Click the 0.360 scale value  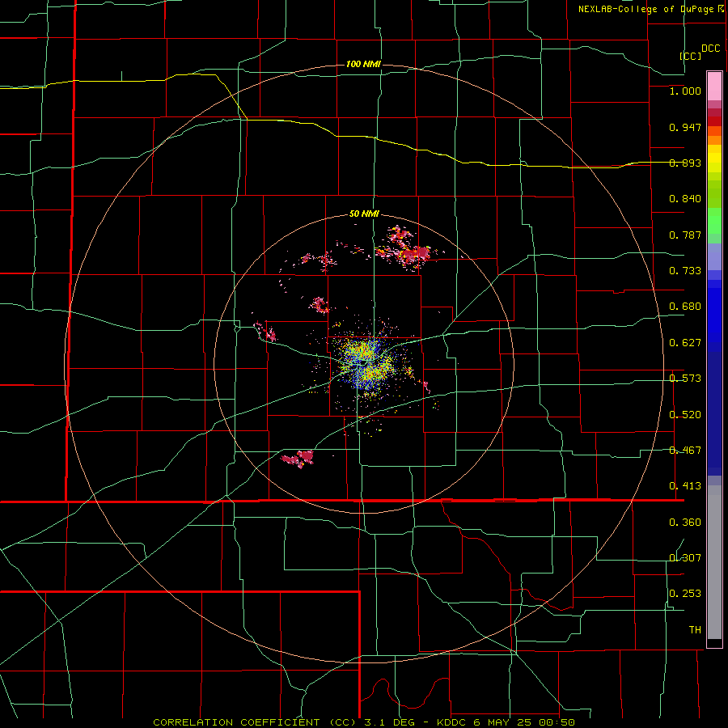(685, 523)
